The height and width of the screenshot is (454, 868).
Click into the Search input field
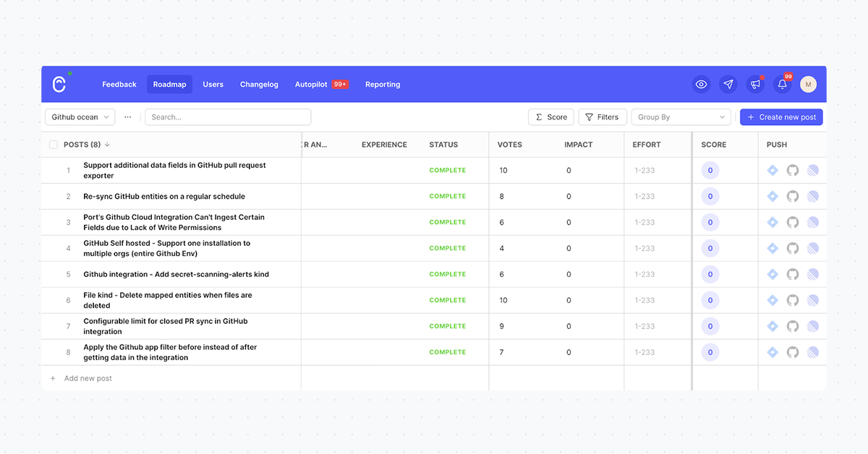[228, 117]
